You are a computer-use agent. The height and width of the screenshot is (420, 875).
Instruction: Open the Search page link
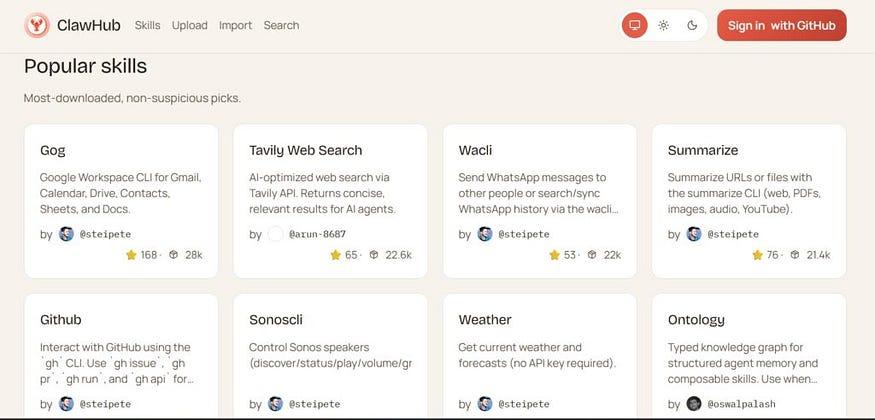click(x=281, y=25)
